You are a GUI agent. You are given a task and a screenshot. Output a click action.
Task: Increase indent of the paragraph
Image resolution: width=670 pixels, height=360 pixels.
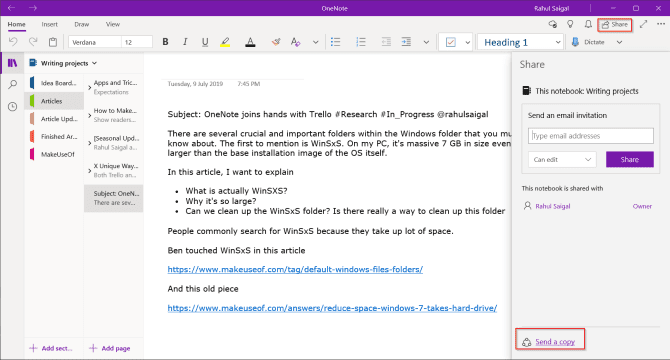pos(406,42)
